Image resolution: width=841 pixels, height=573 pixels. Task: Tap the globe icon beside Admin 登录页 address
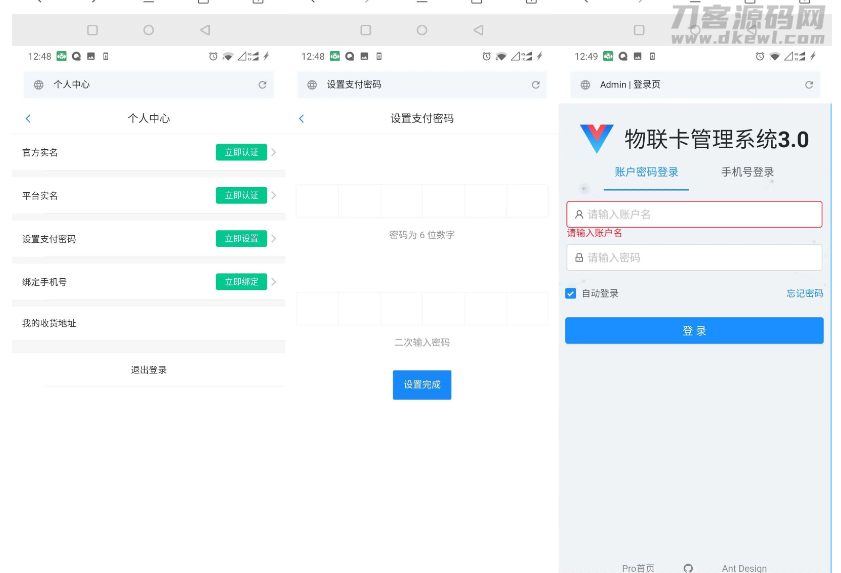tap(585, 85)
